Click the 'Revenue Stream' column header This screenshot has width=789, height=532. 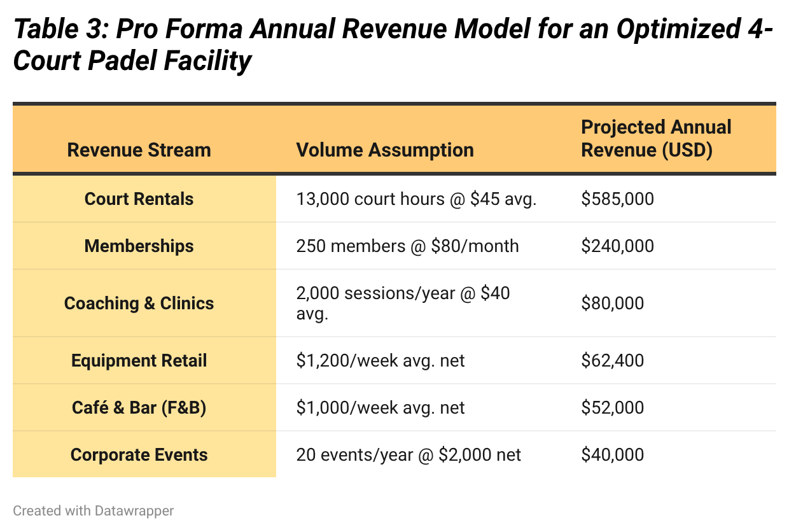point(139,150)
